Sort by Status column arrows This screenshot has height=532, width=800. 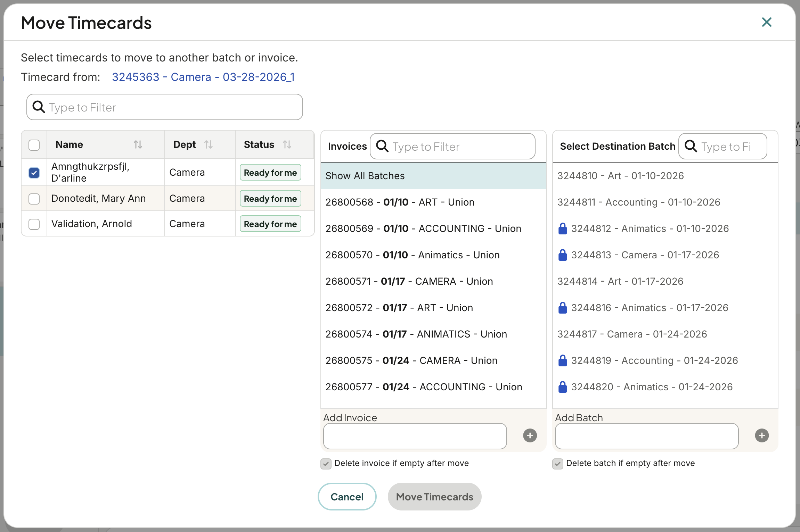(x=287, y=144)
